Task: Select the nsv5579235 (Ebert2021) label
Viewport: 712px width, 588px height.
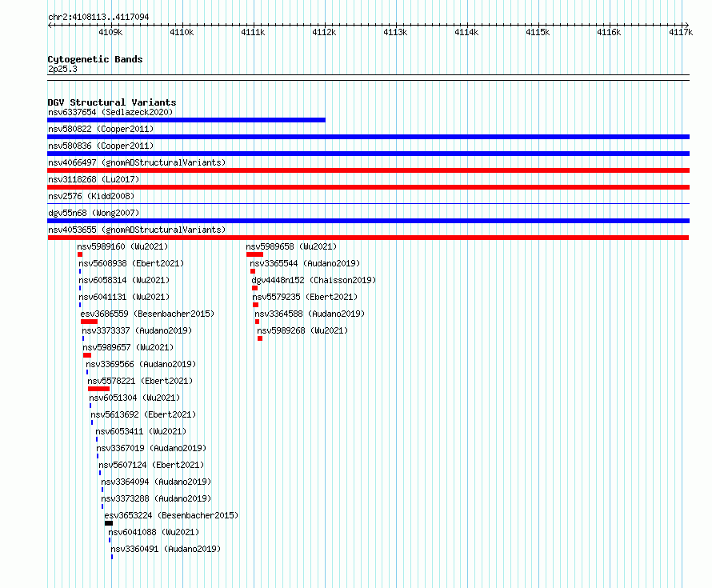Action: [x=305, y=297]
